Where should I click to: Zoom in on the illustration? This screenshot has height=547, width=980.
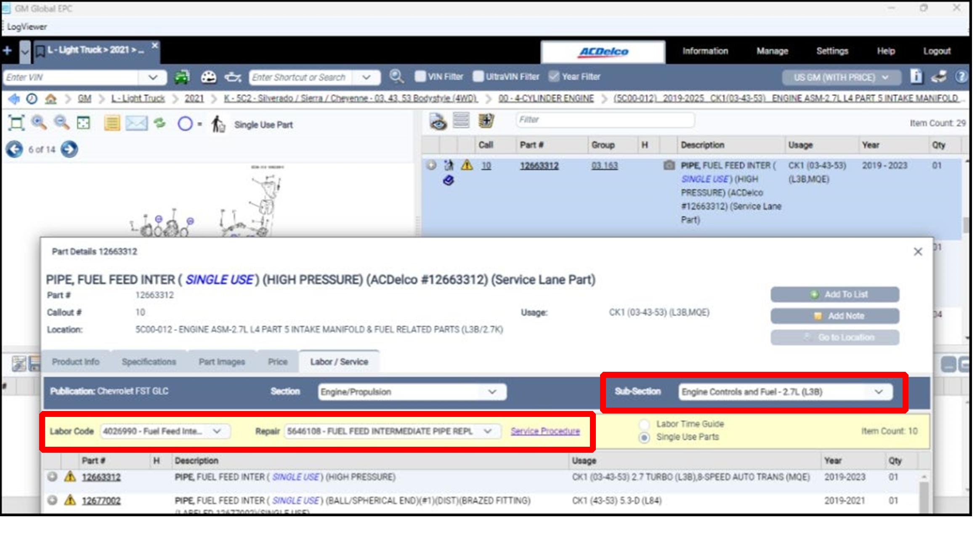click(39, 123)
